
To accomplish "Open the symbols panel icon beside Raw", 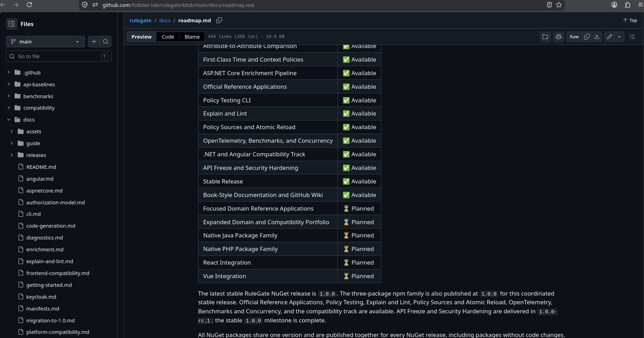I will click(x=545, y=37).
